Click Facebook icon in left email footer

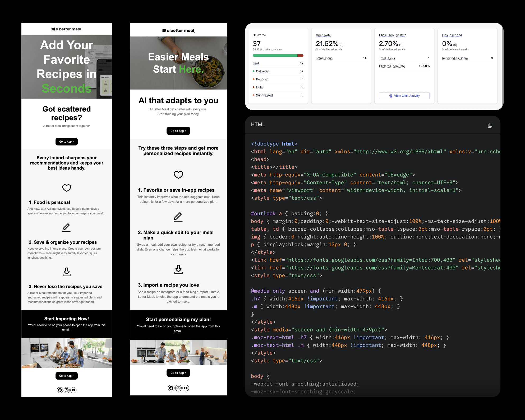(x=60, y=390)
